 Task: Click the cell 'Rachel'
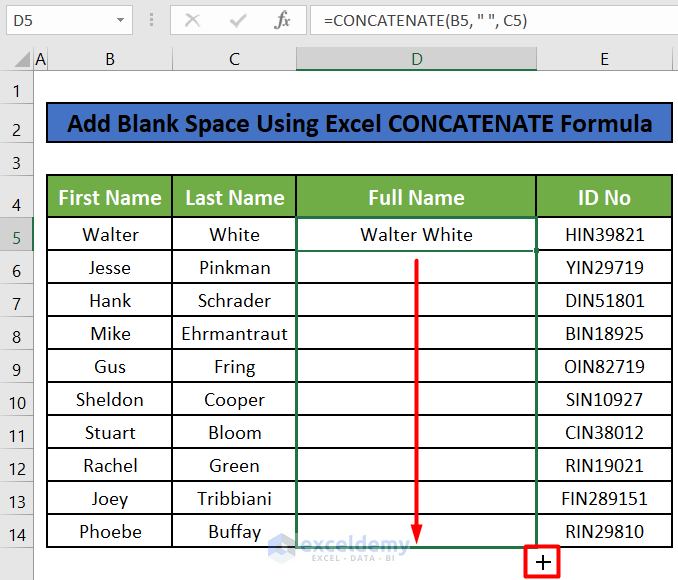(x=110, y=465)
